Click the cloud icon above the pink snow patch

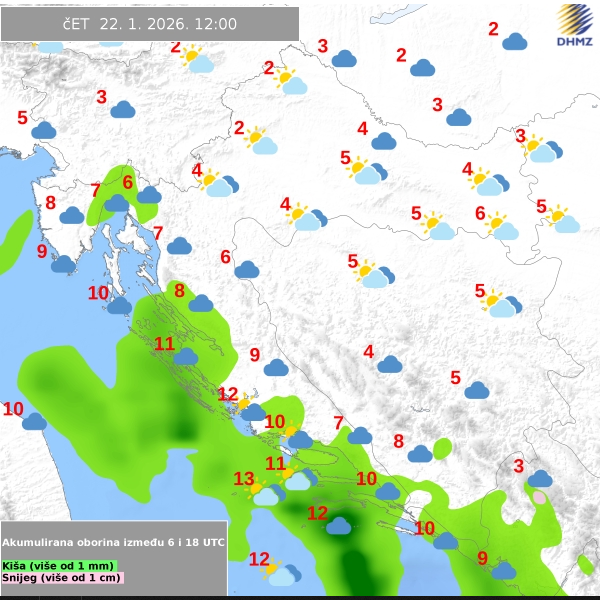tap(540, 478)
